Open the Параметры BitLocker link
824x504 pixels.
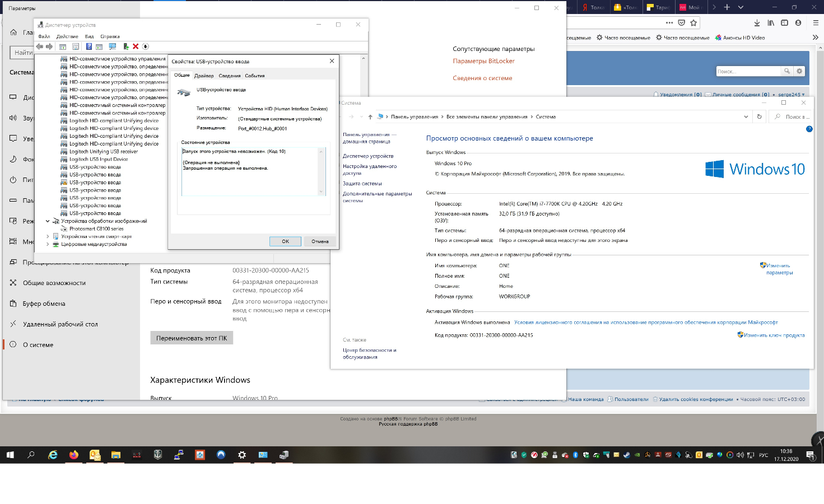point(483,61)
